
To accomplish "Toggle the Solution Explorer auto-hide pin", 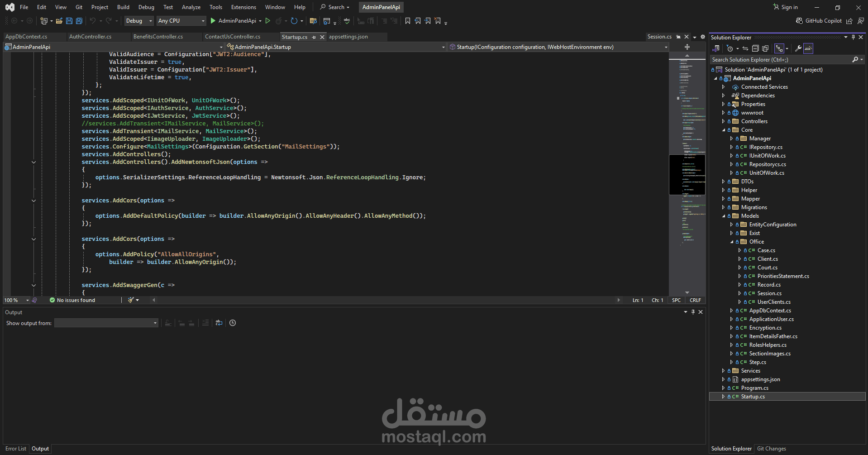I will [853, 38].
